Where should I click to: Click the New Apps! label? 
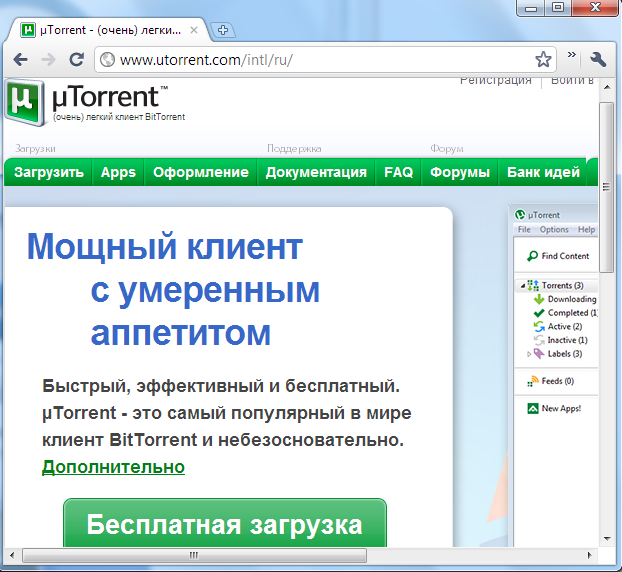click(x=561, y=408)
